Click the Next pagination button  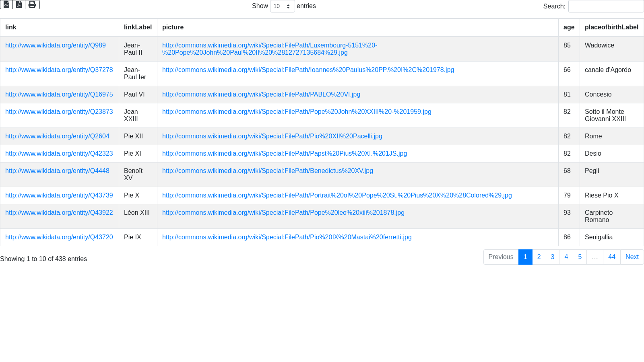tap(632, 257)
